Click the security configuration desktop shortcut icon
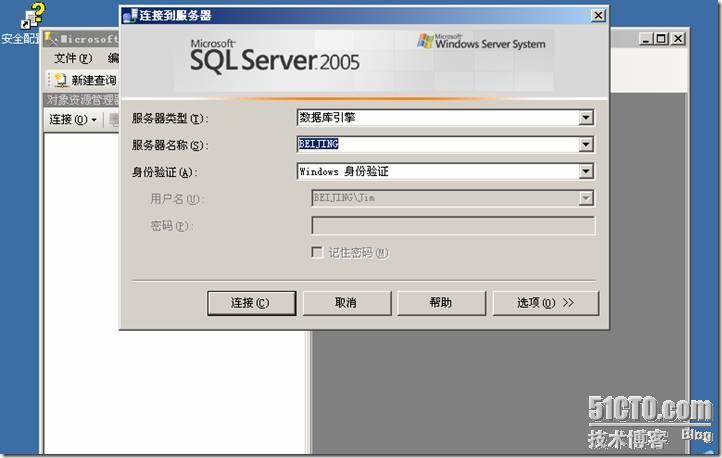722x458 pixels. tap(32, 16)
